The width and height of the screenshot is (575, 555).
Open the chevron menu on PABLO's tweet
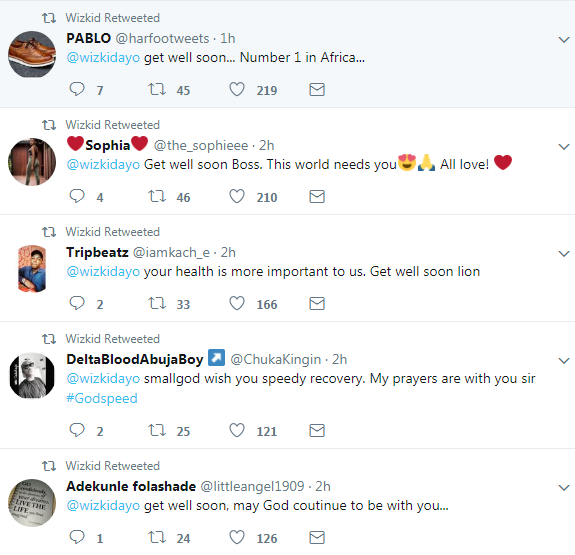(564, 39)
